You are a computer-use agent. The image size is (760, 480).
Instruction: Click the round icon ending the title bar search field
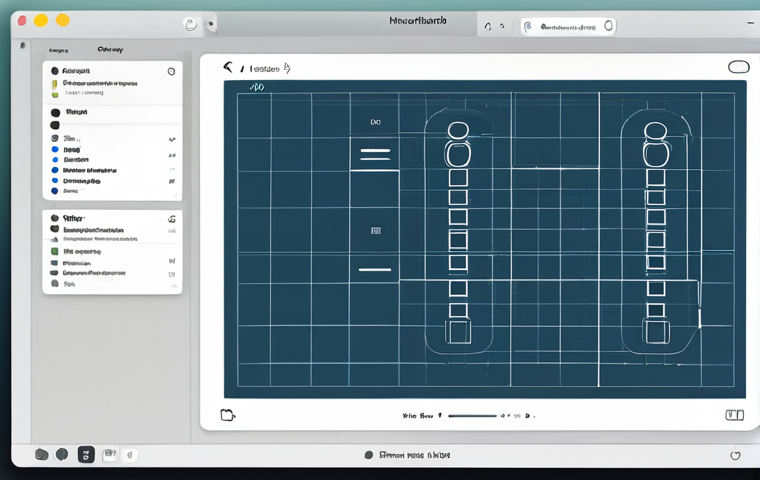point(608,26)
